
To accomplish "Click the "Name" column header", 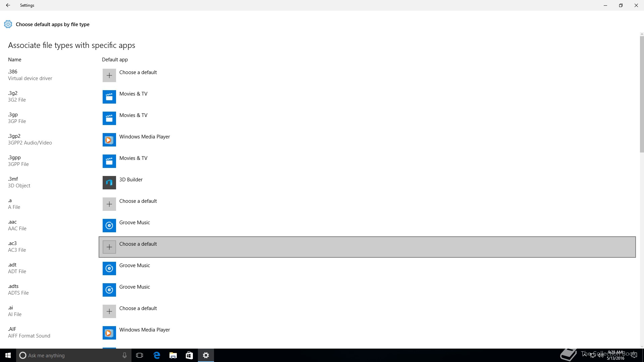I will [15, 60].
